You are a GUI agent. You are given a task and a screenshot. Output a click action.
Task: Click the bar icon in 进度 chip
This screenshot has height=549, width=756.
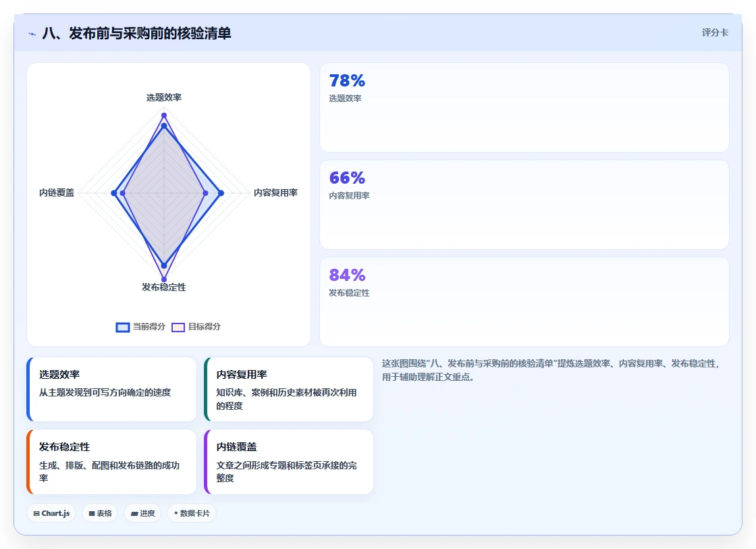(134, 513)
